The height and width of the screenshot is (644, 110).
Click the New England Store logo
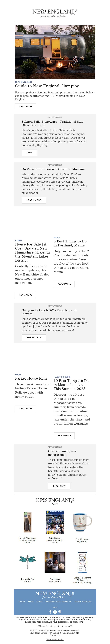tap(55, 501)
